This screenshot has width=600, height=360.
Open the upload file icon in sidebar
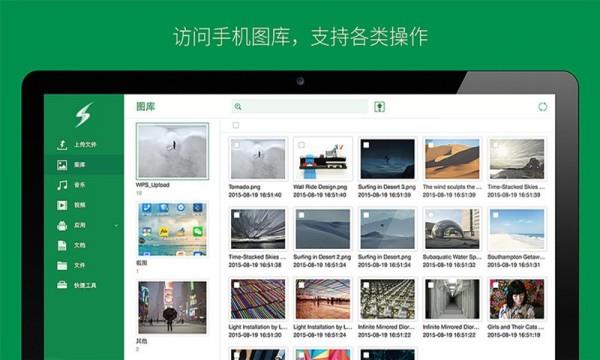62,145
